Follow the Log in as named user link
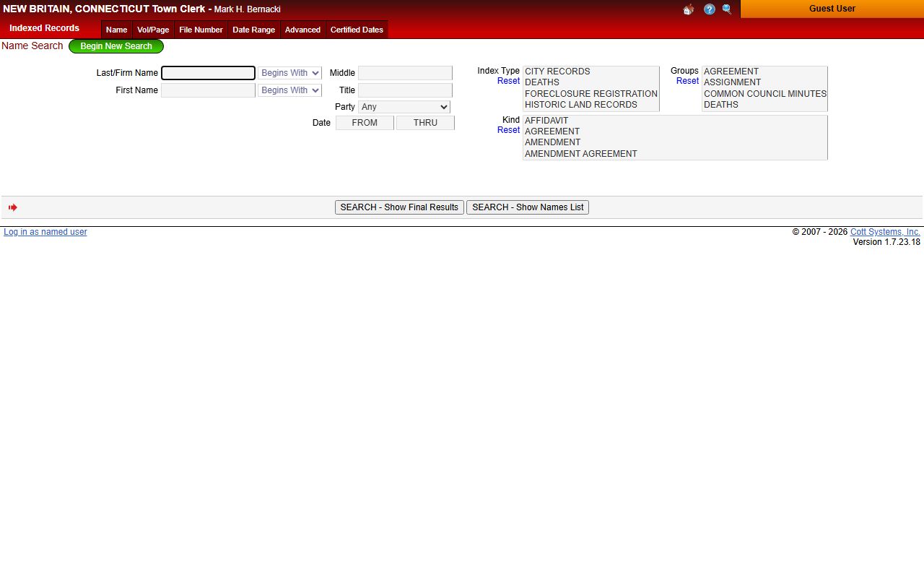 [45, 232]
